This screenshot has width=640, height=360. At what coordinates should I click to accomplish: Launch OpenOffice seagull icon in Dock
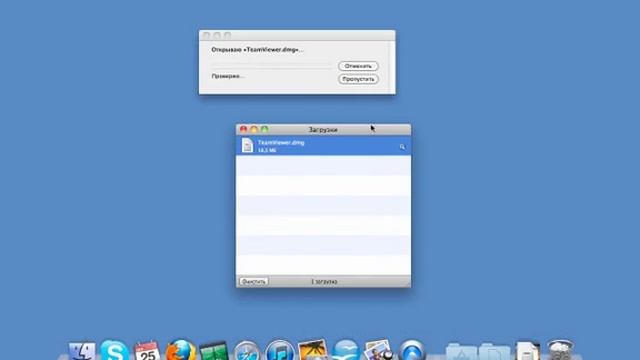346,350
